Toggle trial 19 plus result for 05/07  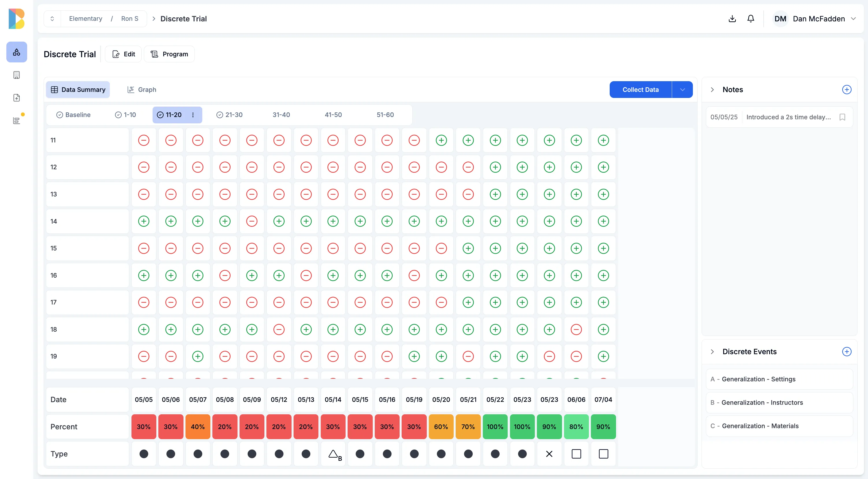click(198, 357)
